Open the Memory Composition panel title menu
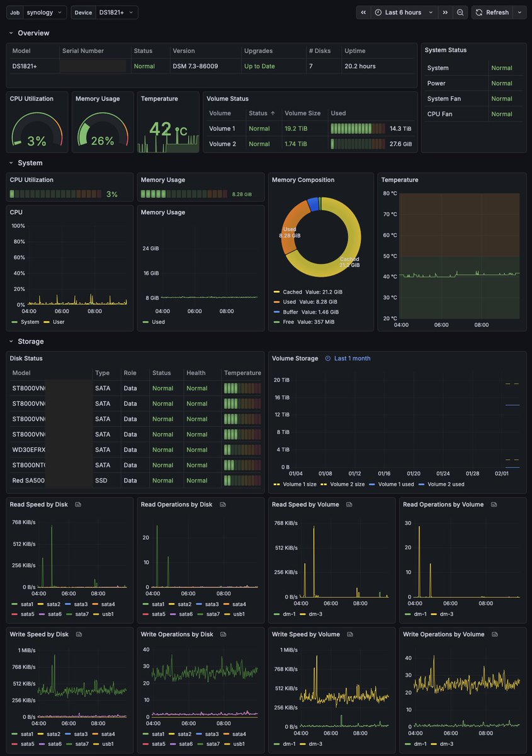Screen dimensions: 532x756 click(303, 180)
